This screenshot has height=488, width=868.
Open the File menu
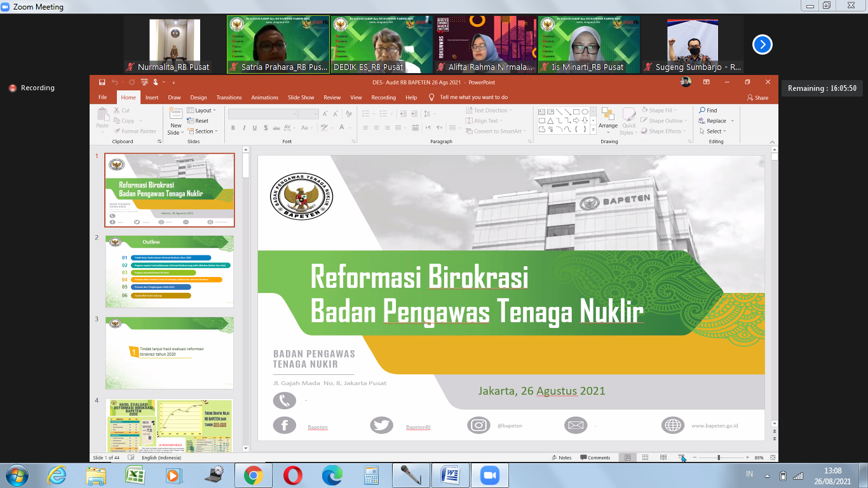(102, 97)
